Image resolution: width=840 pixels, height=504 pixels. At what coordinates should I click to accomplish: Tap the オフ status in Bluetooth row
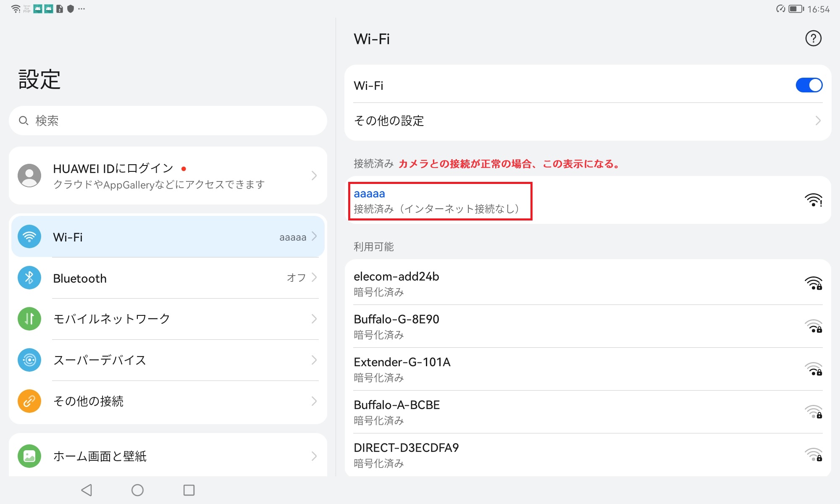[x=296, y=278]
